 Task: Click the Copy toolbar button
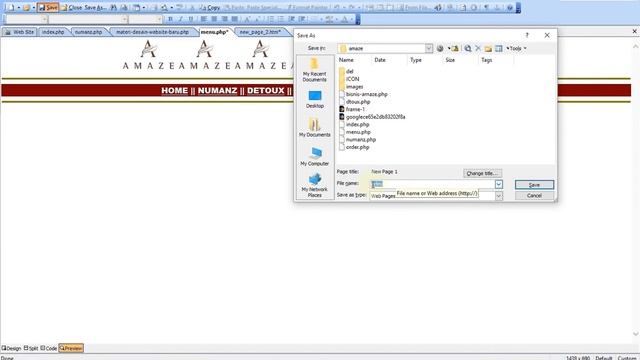point(210,7)
